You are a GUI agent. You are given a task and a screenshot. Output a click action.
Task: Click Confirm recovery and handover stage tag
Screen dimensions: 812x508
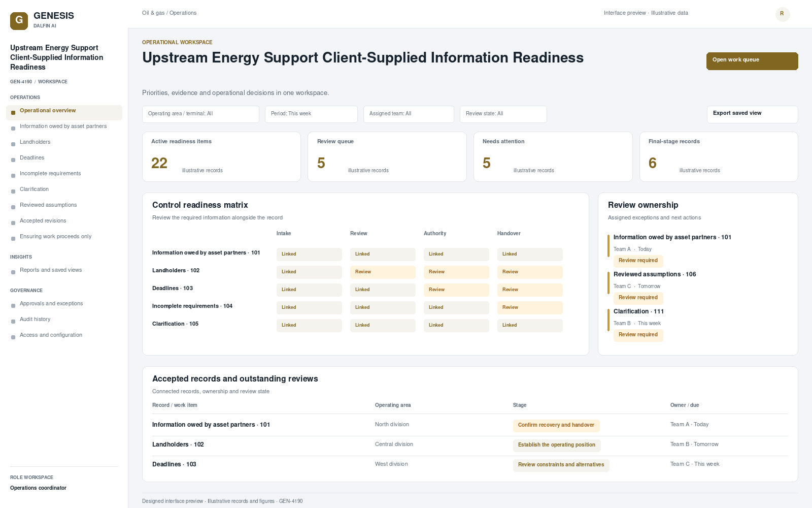point(556,425)
